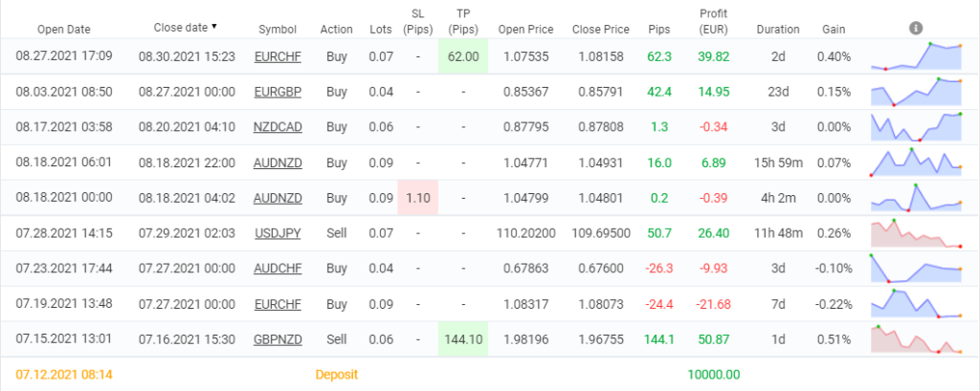Click gain value -0.22%
This screenshot has width=980, height=391.
(834, 305)
